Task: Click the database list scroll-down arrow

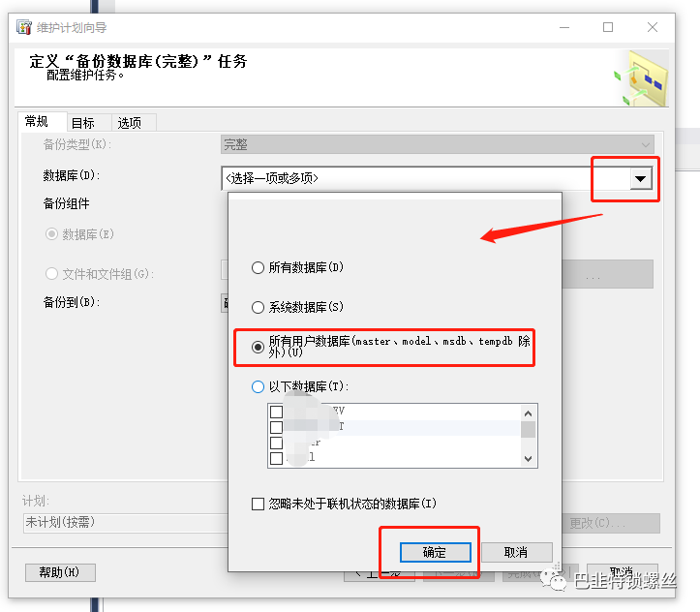Action: pyautogui.click(x=528, y=458)
